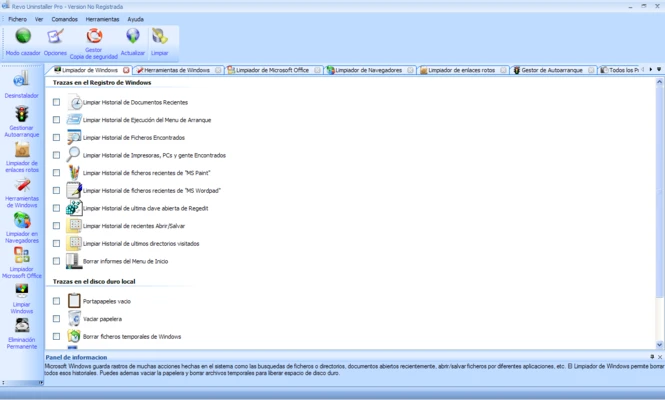
Task: Check the Portapapeles vacío box
Action: (56, 301)
